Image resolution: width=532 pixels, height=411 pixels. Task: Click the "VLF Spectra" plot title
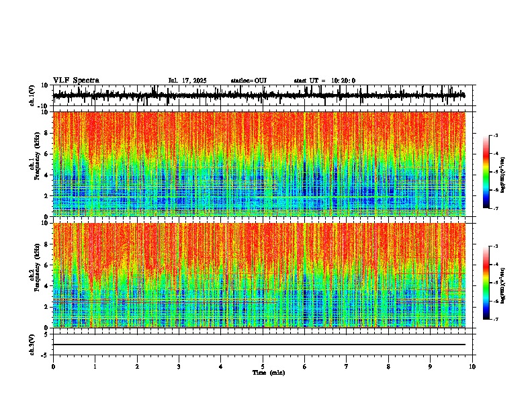tap(76, 81)
